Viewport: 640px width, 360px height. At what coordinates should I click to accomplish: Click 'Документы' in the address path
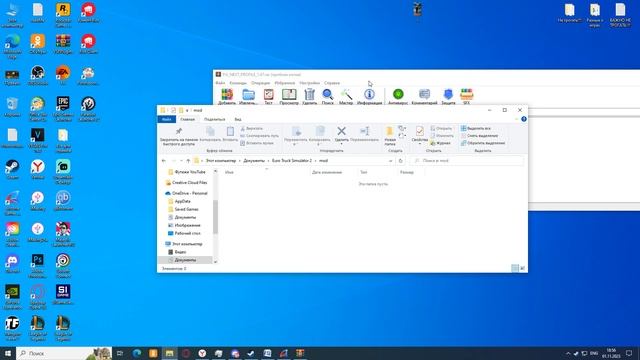point(254,161)
